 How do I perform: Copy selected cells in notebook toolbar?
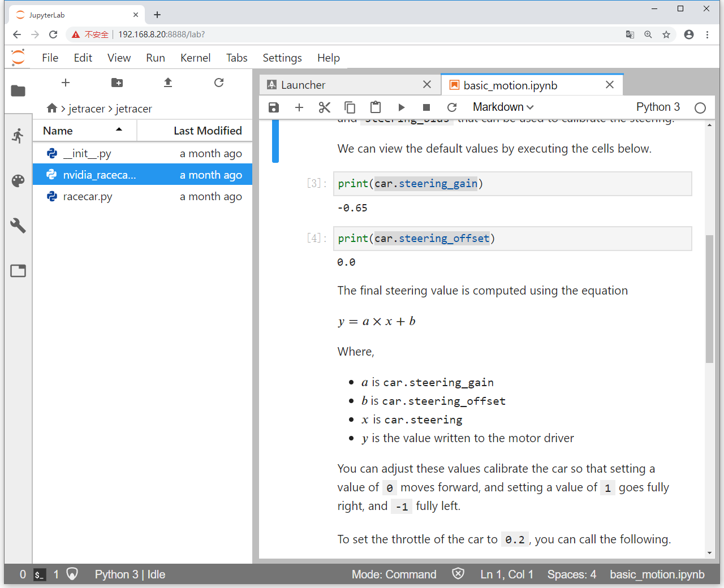click(x=350, y=107)
